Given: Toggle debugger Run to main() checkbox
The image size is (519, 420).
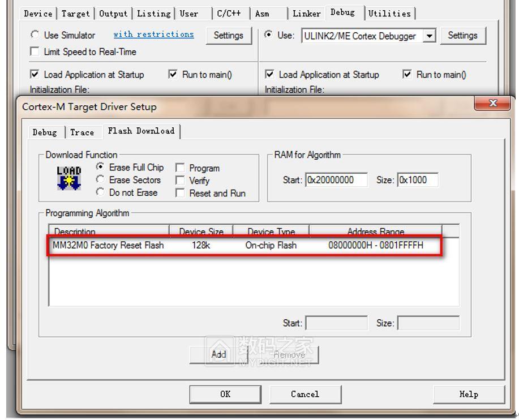Looking at the screenshot, I should pyautogui.click(x=407, y=74).
